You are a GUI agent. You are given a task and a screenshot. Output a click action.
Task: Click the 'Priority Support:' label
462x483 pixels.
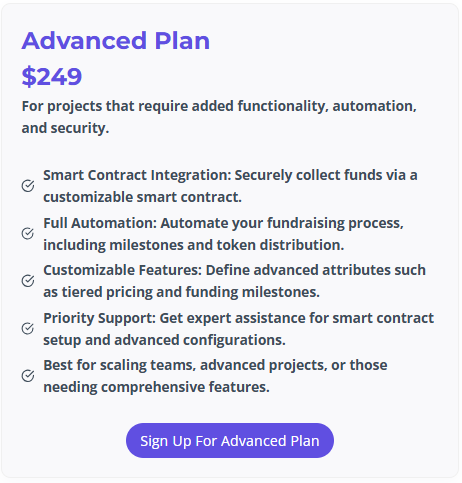(x=100, y=318)
